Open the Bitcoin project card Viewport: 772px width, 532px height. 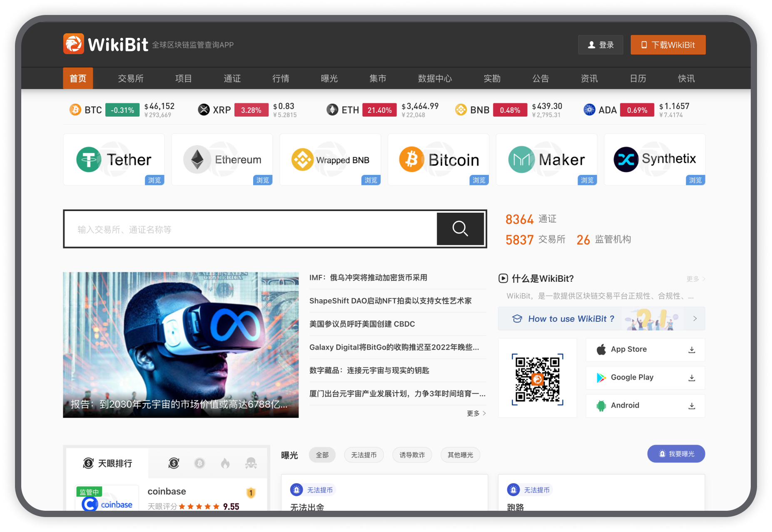point(438,159)
